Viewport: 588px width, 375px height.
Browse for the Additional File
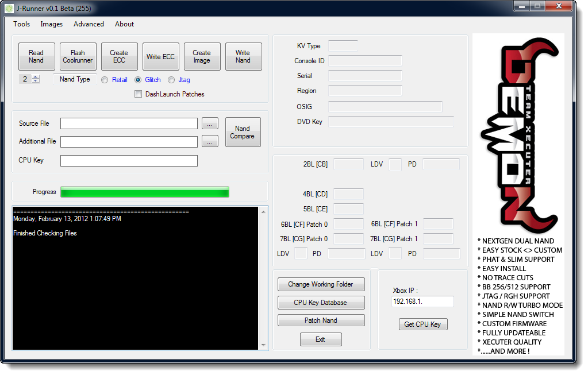pos(210,141)
